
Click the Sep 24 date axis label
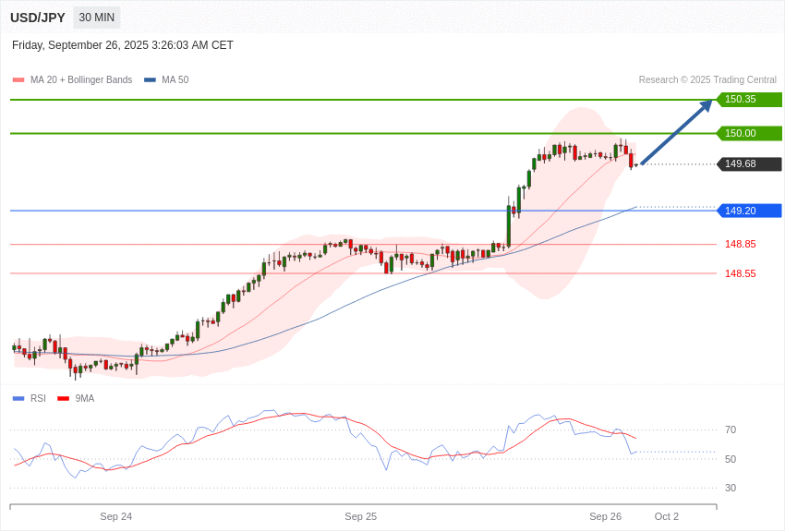[116, 516]
